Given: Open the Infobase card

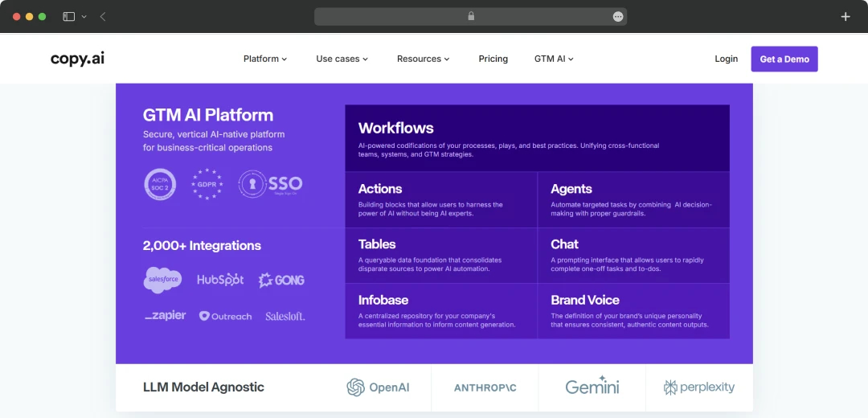Looking at the screenshot, I should click(441, 311).
